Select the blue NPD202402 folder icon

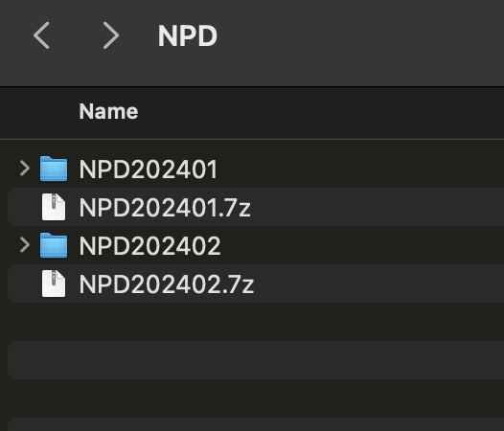coord(54,245)
